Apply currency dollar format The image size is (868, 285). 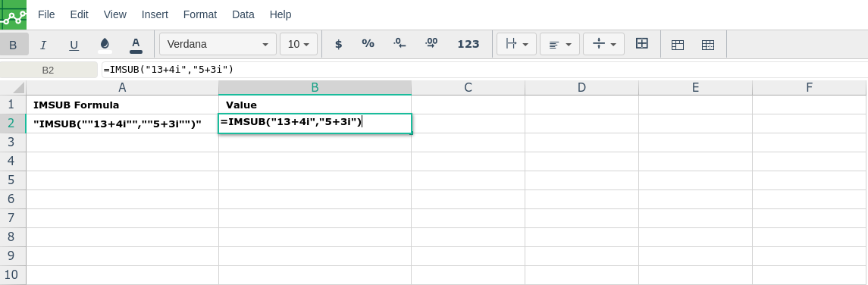point(338,44)
